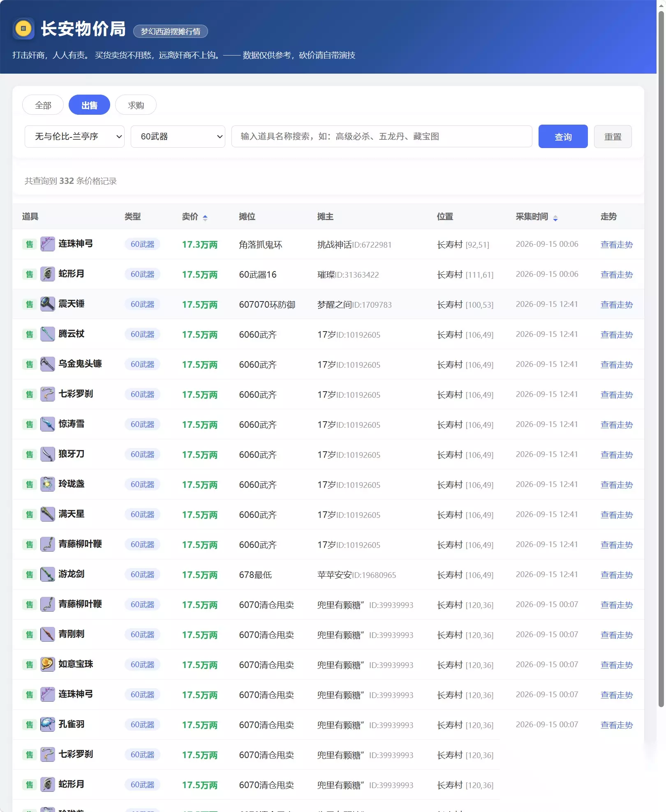Viewport: 666px width, 812px height.
Task: Open the 60武器 category dropdown
Action: tap(178, 137)
